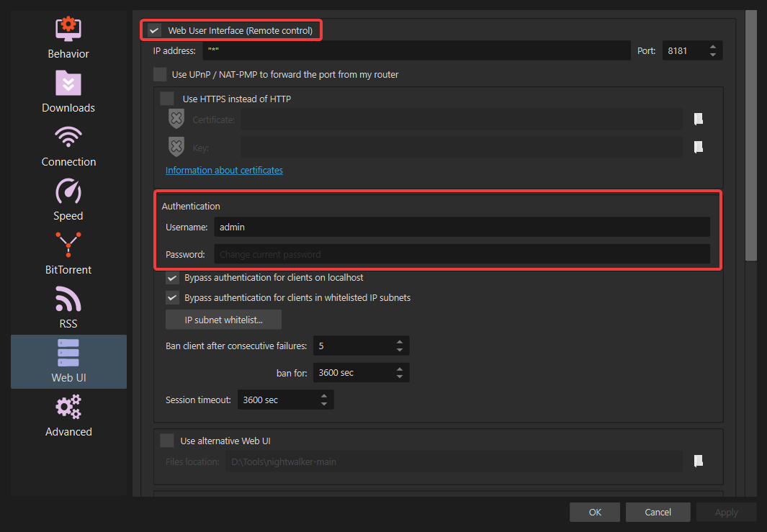
Task: Click the Key shield status icon
Action: coord(176,147)
